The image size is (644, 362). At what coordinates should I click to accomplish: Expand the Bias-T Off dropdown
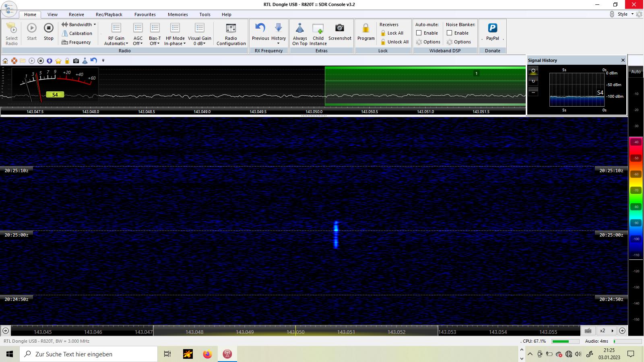click(x=155, y=34)
